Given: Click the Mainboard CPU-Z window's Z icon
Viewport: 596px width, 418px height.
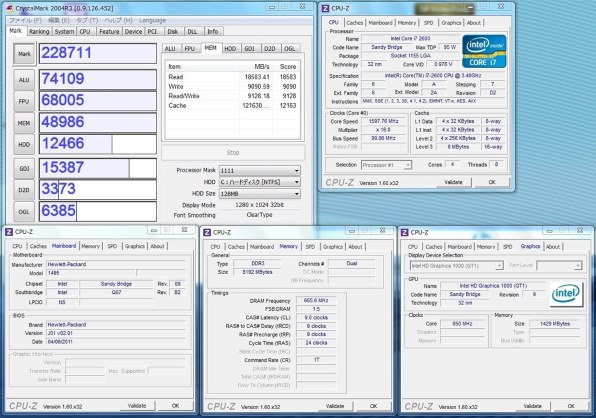Looking at the screenshot, I should 9,232.
